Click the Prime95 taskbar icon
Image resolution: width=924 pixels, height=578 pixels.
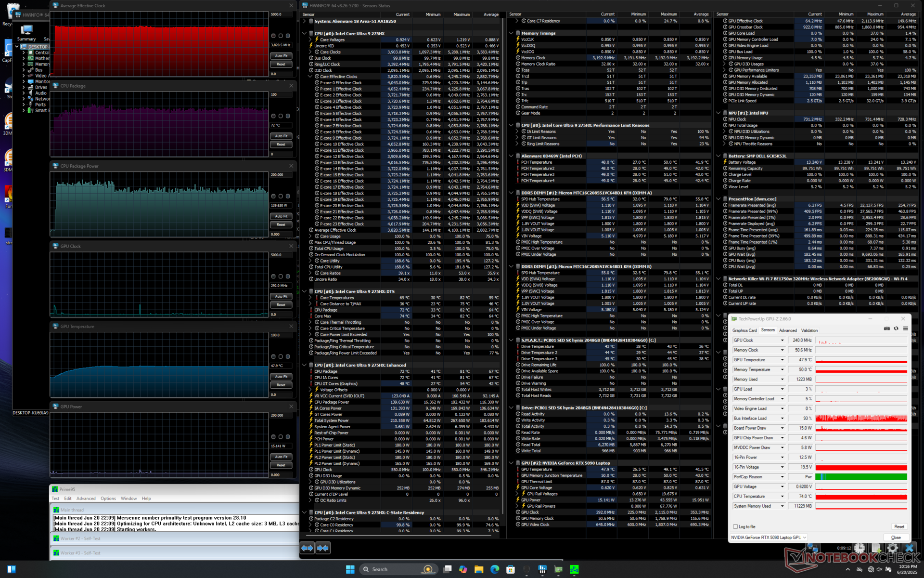click(x=574, y=569)
